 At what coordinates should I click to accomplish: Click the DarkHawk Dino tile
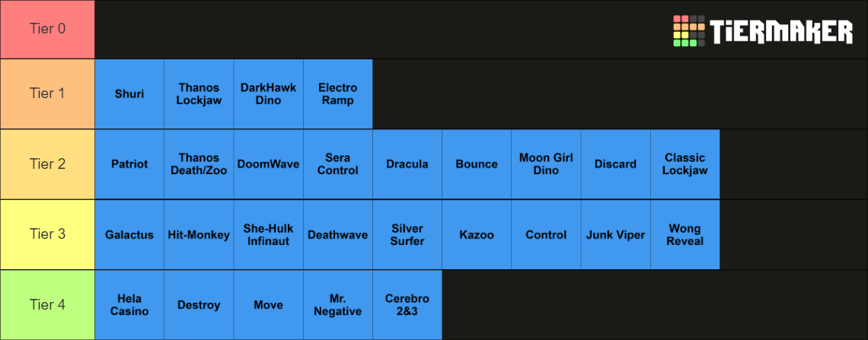pos(268,94)
